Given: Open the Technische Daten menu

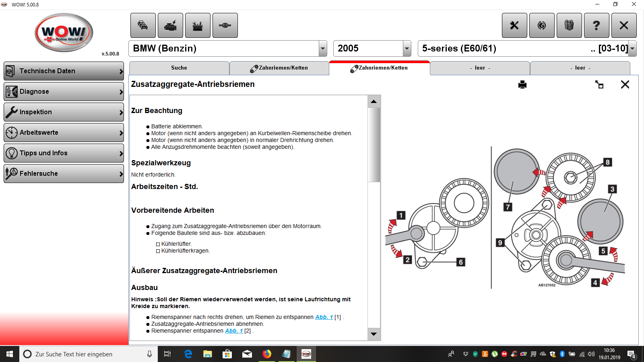Looking at the screenshot, I should coord(64,71).
